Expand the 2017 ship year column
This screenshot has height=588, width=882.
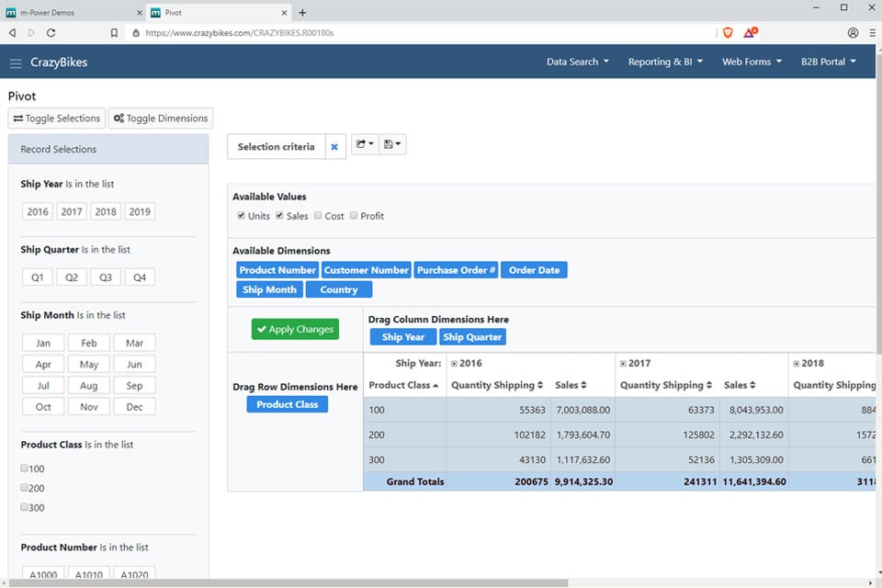pyautogui.click(x=623, y=364)
